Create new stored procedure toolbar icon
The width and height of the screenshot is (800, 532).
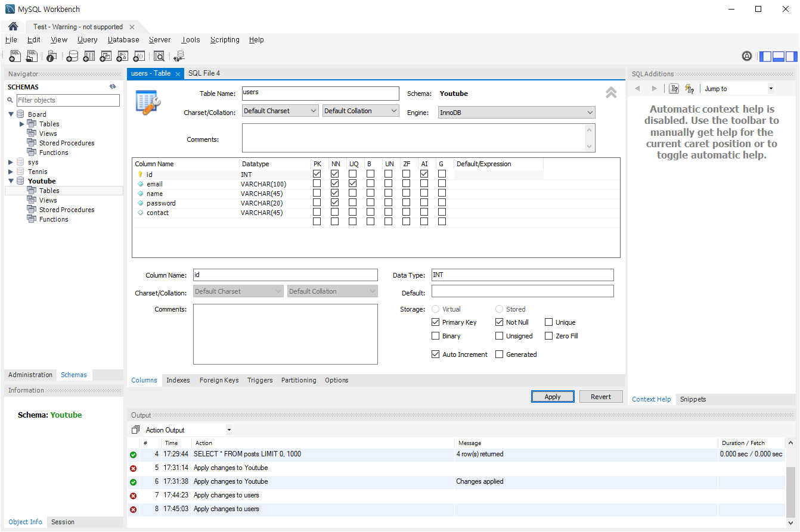(x=122, y=56)
